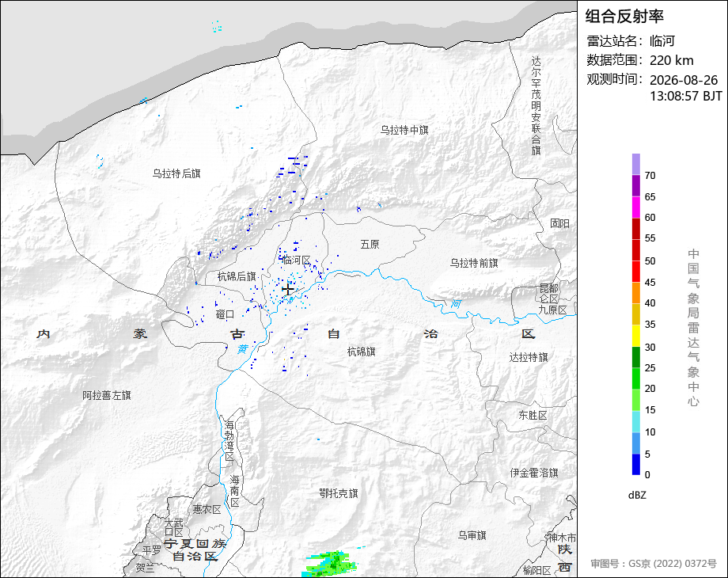Click the 磴口 county label
The image size is (728, 578).
point(226,314)
